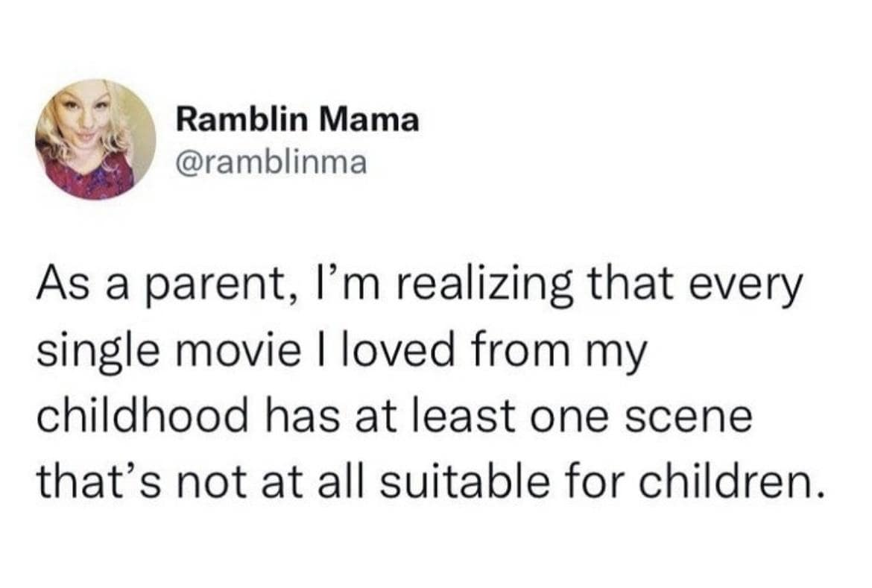
Task: Click the word "scene" in the tweet
Action: coord(697,417)
